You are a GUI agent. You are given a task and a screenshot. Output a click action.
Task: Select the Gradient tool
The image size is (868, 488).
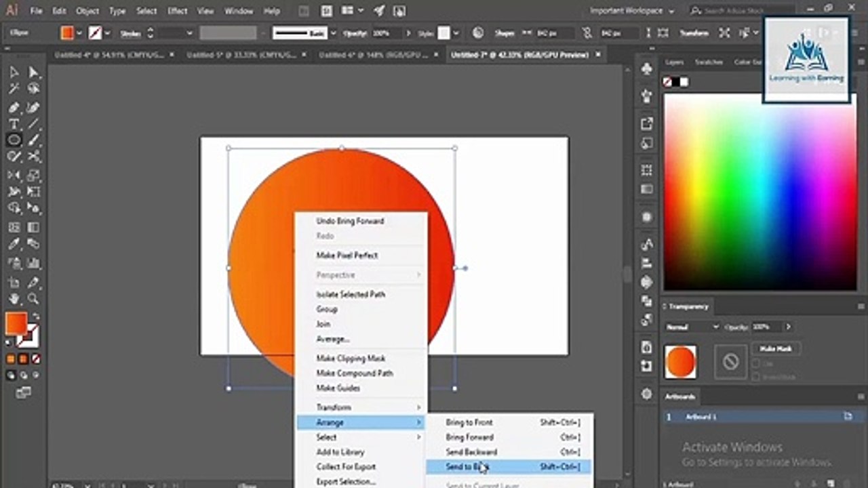click(33, 228)
